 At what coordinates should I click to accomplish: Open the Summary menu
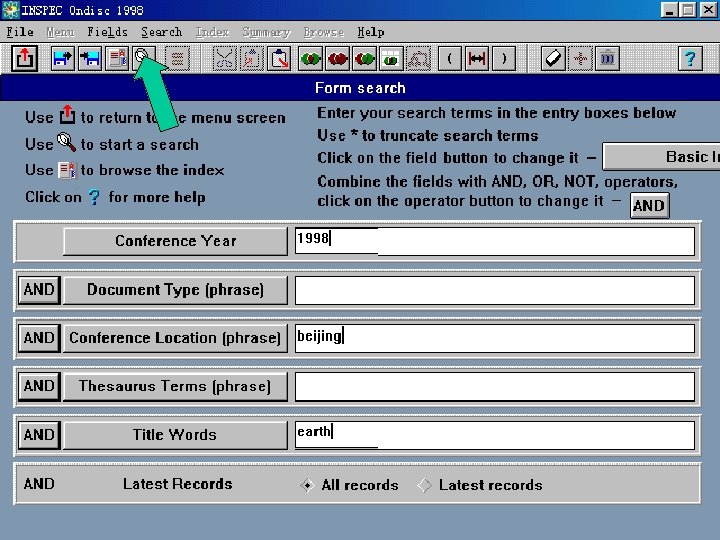click(266, 32)
